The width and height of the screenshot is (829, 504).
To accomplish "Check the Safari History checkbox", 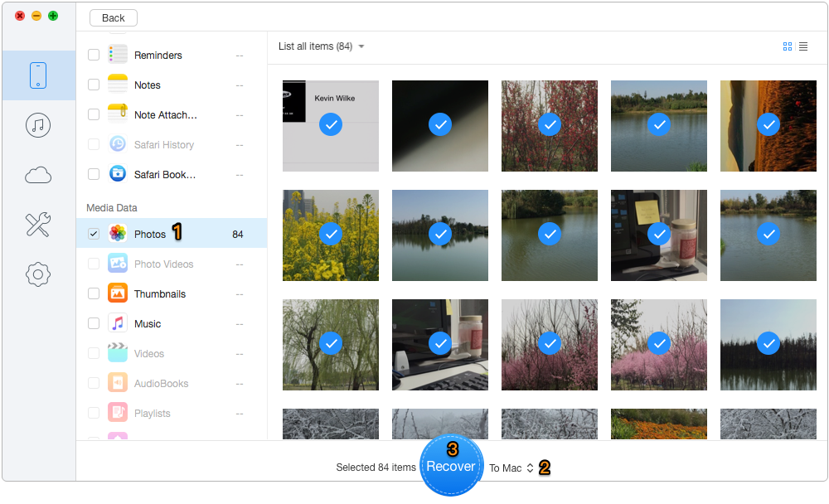I will coord(94,144).
